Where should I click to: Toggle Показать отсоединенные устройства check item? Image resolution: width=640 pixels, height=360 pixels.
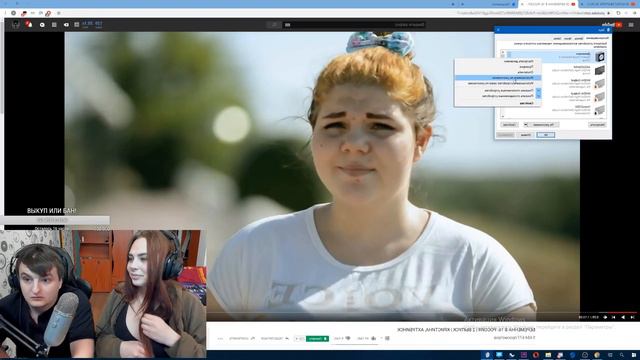coord(498,96)
